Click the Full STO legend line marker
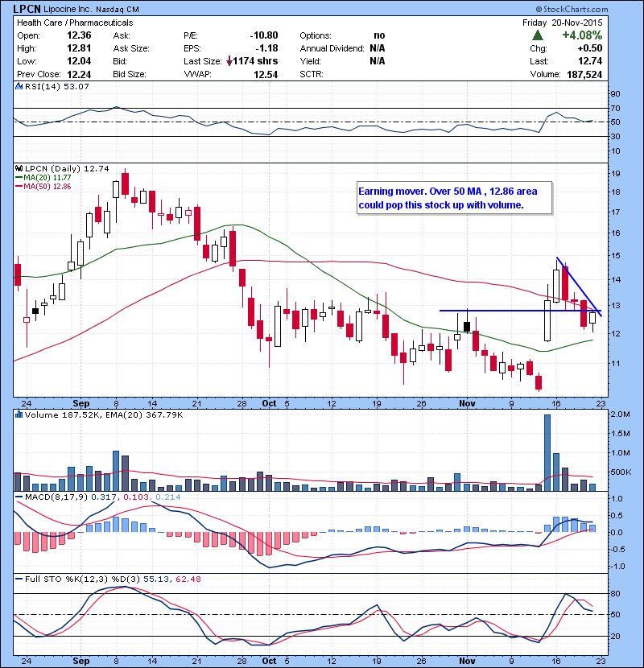 click(19, 579)
